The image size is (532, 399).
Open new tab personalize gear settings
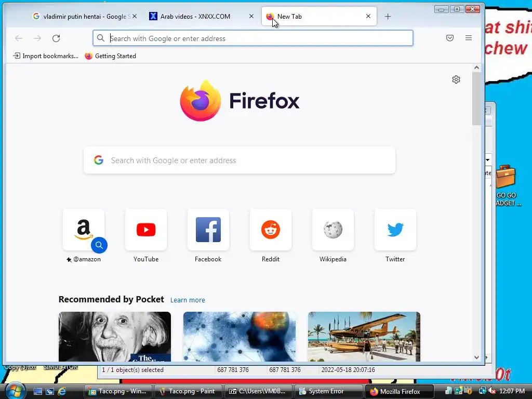coord(456,79)
